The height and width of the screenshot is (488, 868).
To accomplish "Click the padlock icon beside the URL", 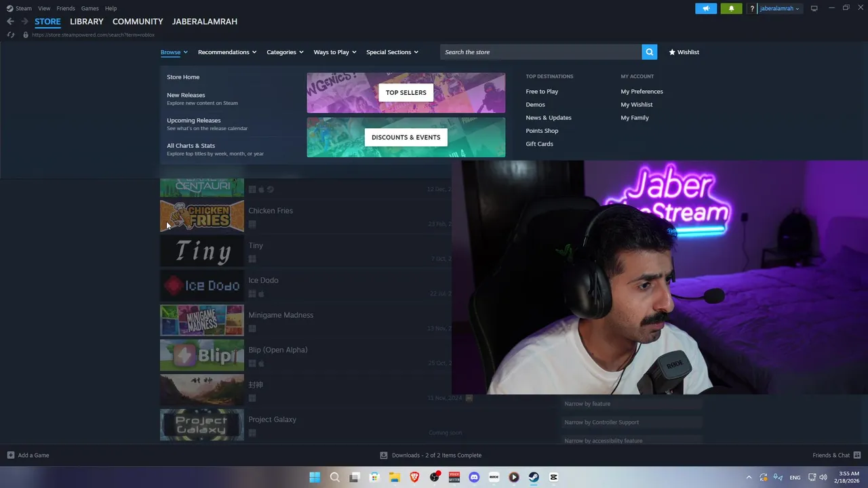I will point(25,35).
